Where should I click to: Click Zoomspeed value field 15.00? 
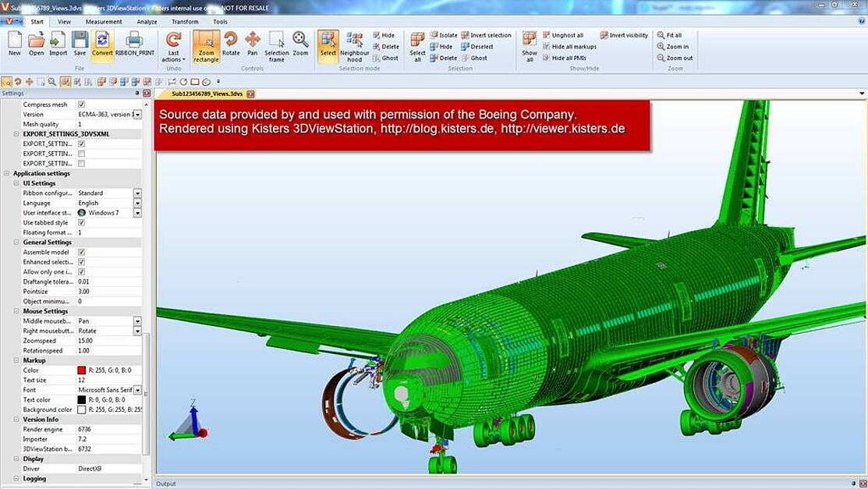109,341
